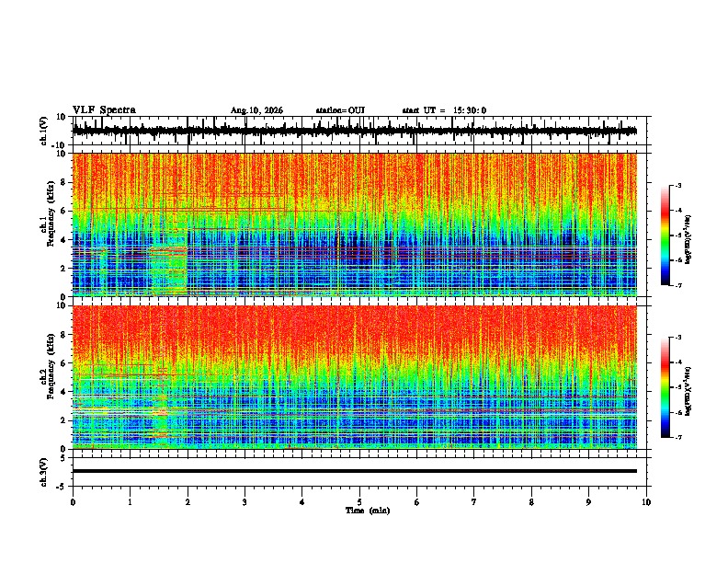Click time axis tick label '1'
The width and height of the screenshot is (728, 563).
130,502
